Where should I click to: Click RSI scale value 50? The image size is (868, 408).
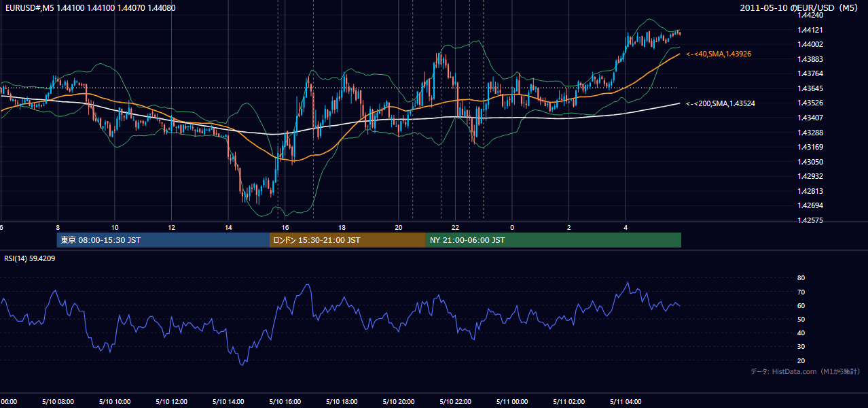pyautogui.click(x=801, y=319)
